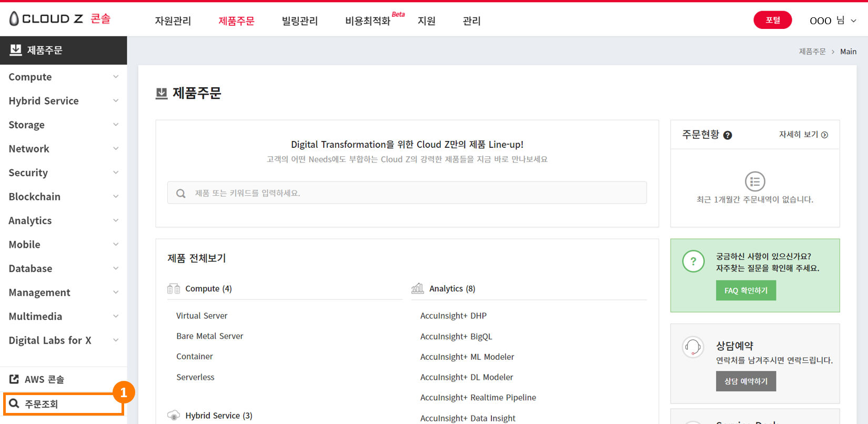The image size is (868, 424).
Task: Open the 자원관리 top menu
Action: (173, 21)
